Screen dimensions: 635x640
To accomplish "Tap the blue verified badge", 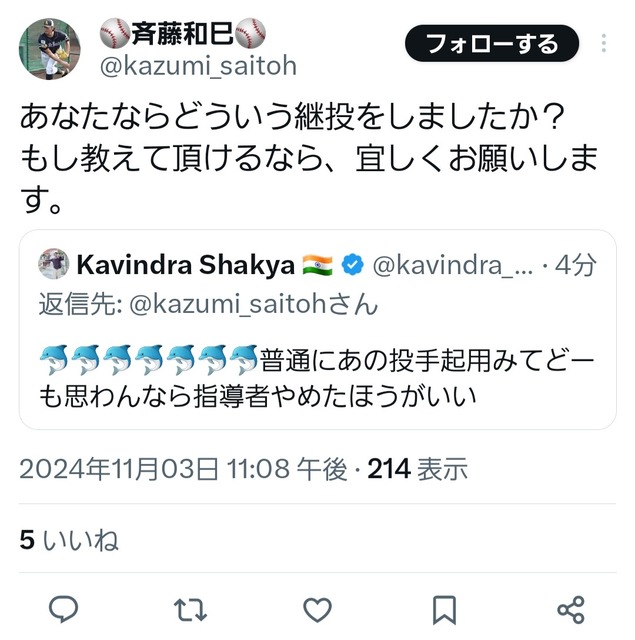I will click(x=352, y=265).
